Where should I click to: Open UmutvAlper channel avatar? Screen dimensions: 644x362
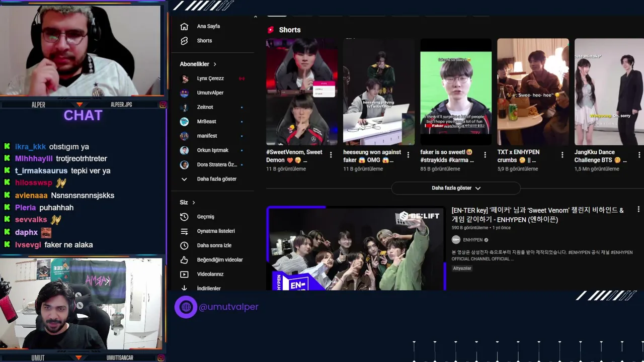(x=185, y=93)
